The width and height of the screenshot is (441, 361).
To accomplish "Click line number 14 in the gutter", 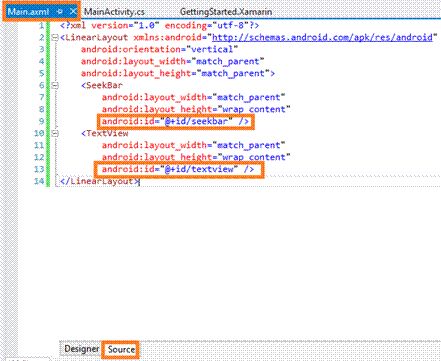I will [x=39, y=181].
